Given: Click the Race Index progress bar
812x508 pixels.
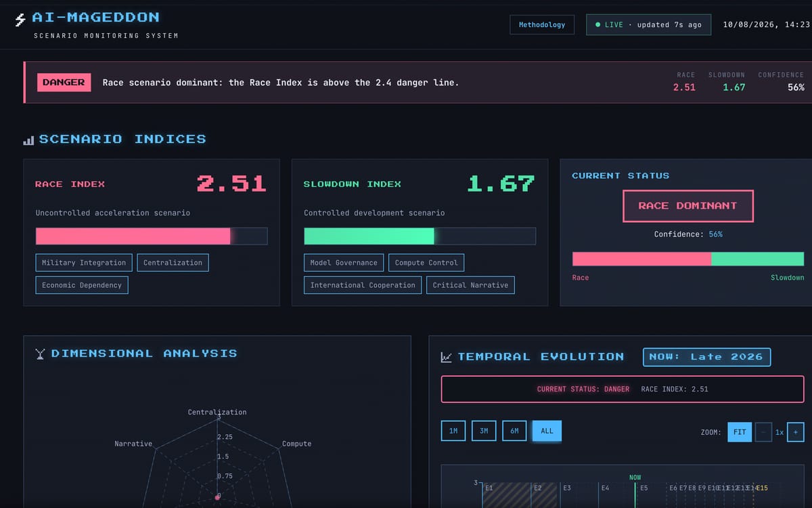Looking at the screenshot, I should pos(152,236).
